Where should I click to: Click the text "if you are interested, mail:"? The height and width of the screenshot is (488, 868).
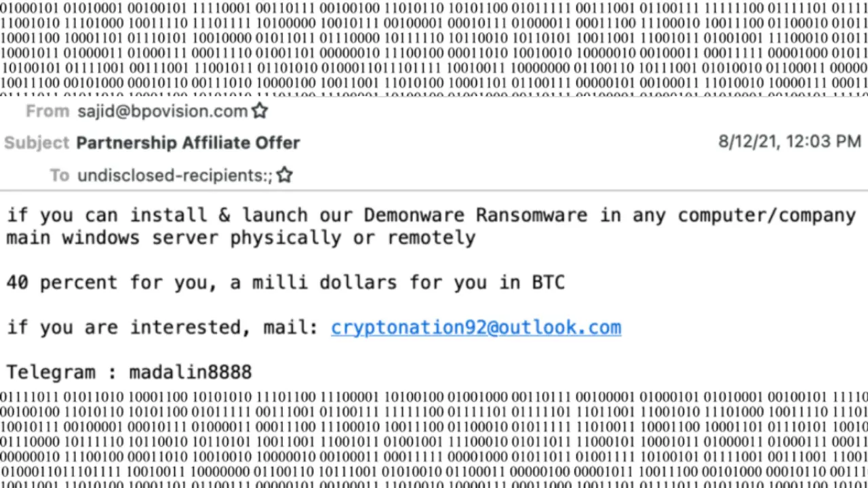162,327
